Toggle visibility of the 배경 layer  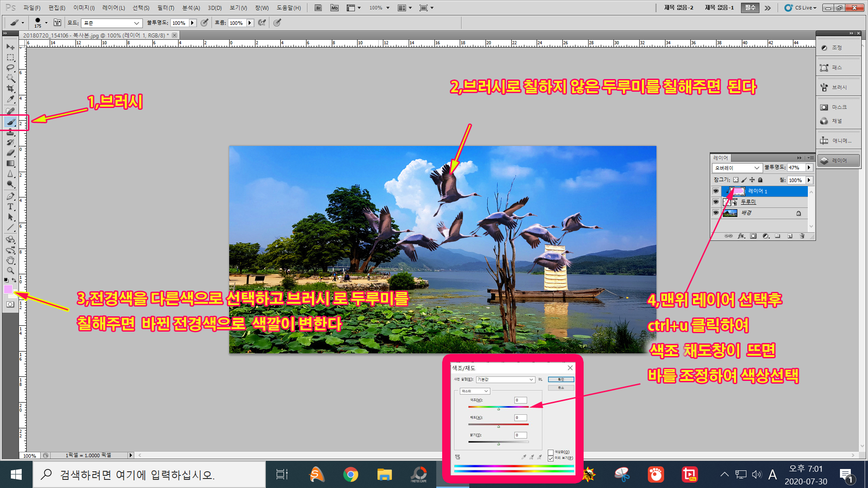[x=716, y=213]
